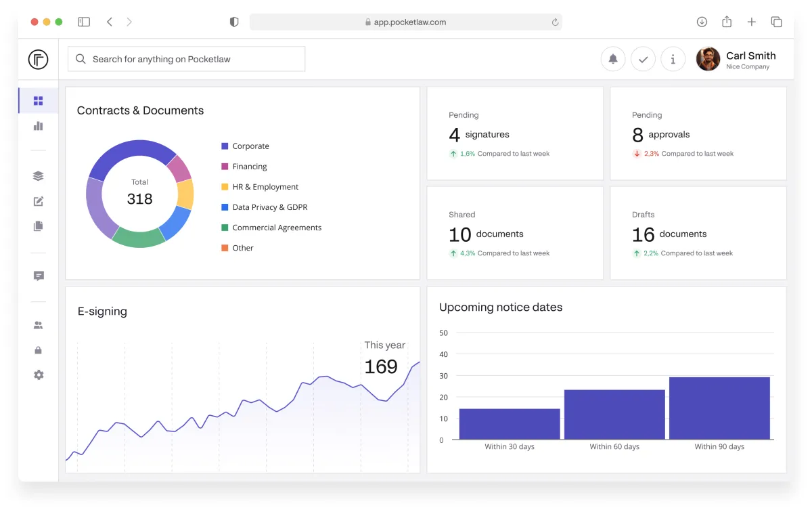This screenshot has width=812, height=512.
Task: Click the padlock icon in sidebar
Action: (38, 350)
